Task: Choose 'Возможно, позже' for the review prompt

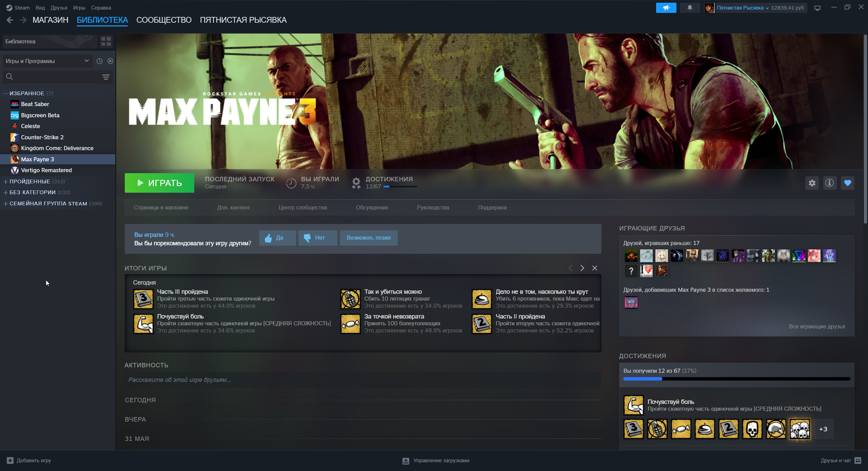Action: pos(369,238)
